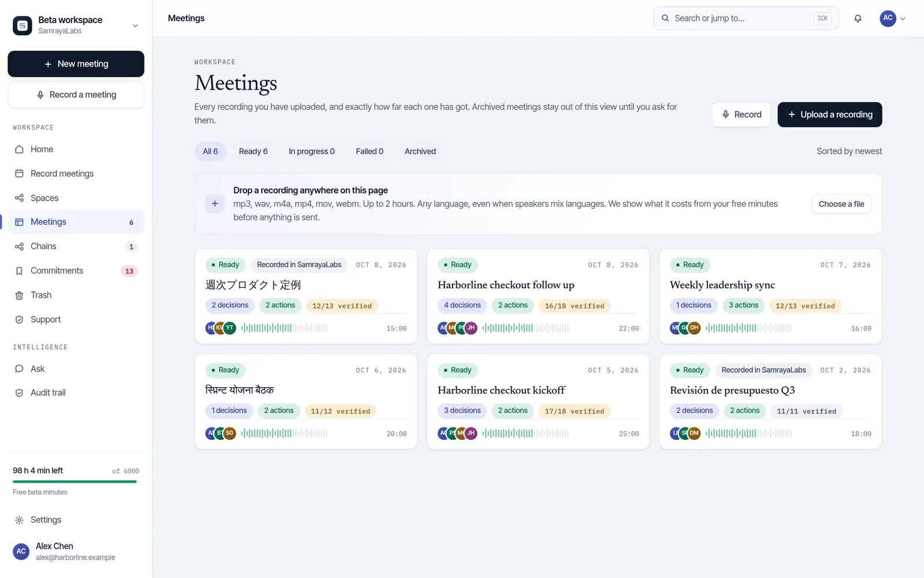Open Audit trail in the sidebar

[76, 392]
